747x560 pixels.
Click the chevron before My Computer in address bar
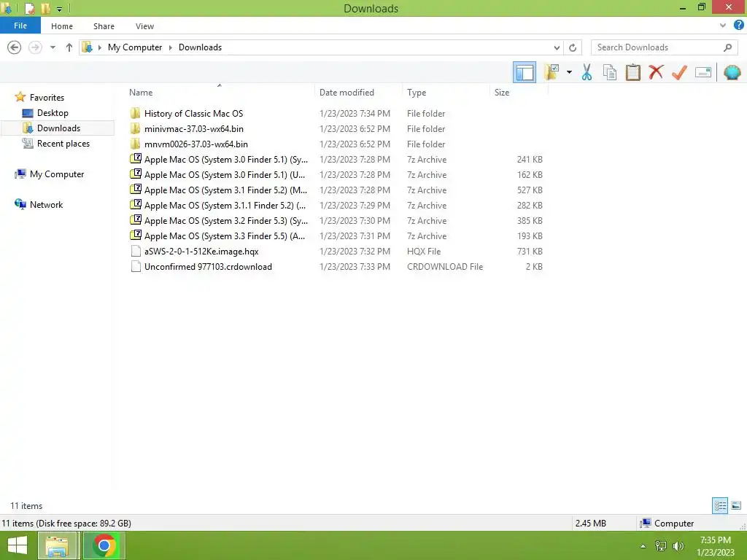pos(99,47)
